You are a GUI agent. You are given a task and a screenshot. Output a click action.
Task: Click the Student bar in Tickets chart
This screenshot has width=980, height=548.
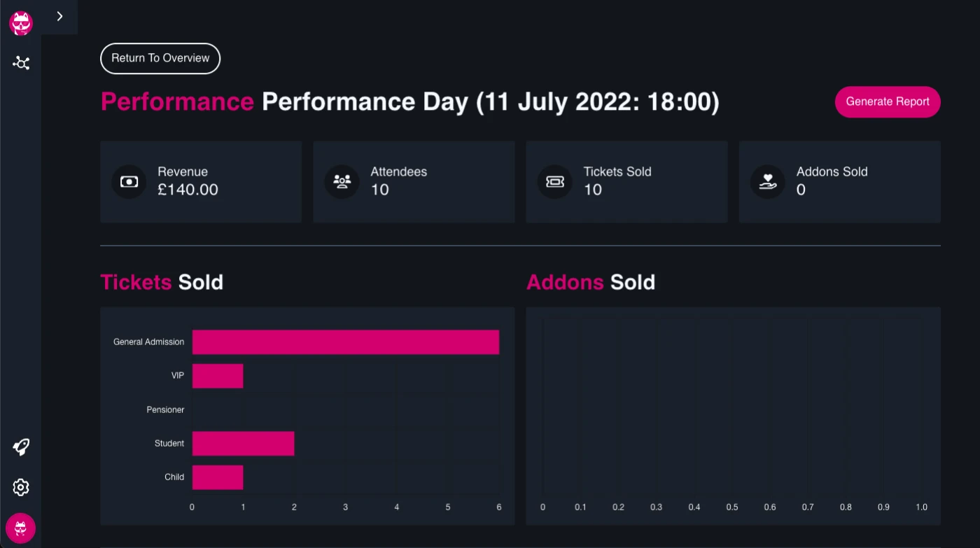coord(243,444)
